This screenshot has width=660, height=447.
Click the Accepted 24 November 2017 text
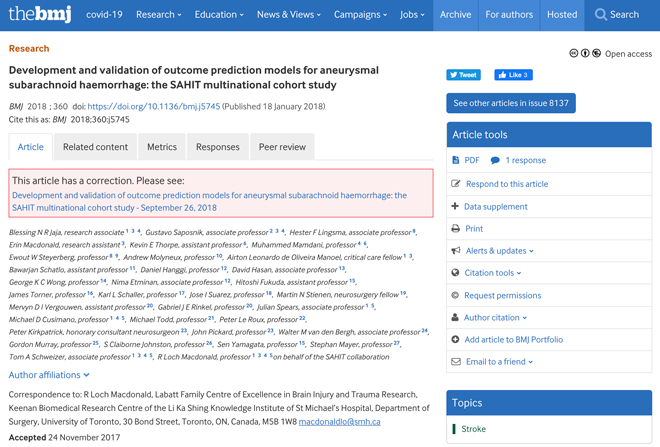point(64,437)
